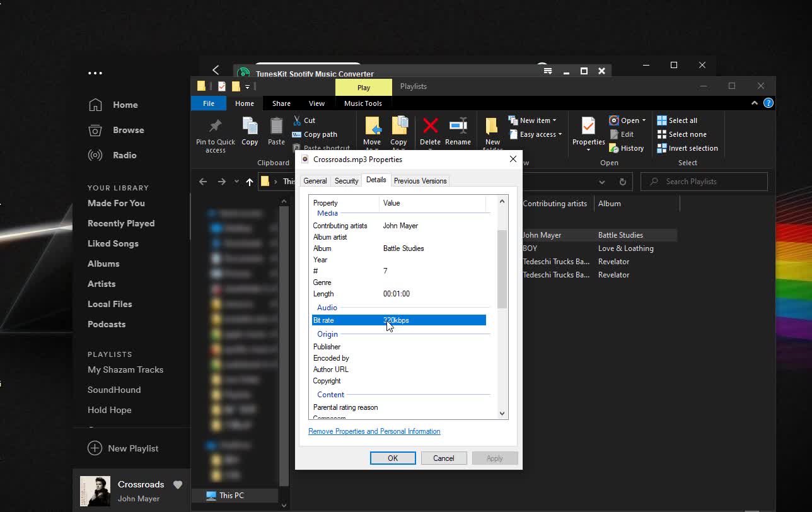
Task: Click the Properties list vertical scrollbar thumb
Action: coord(502,269)
